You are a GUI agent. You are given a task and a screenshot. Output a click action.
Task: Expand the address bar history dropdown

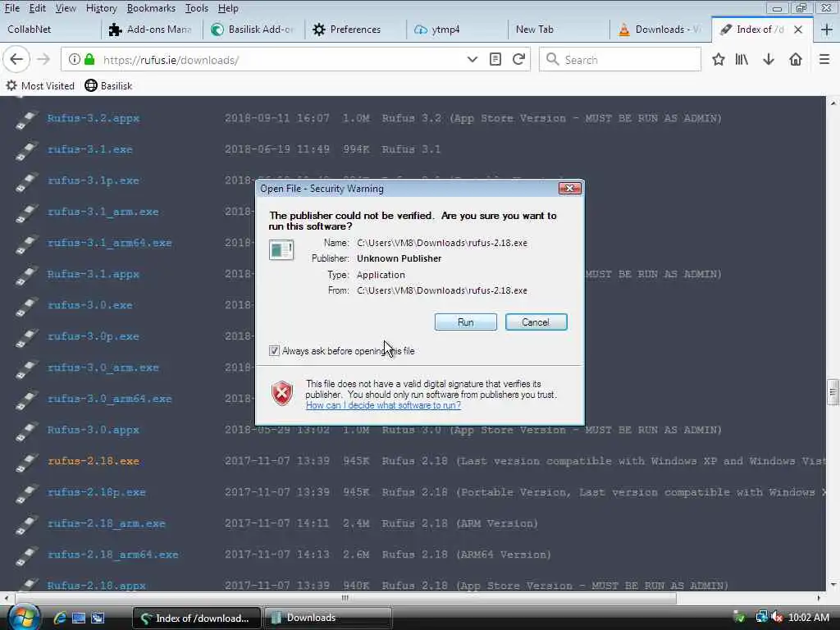(x=472, y=59)
